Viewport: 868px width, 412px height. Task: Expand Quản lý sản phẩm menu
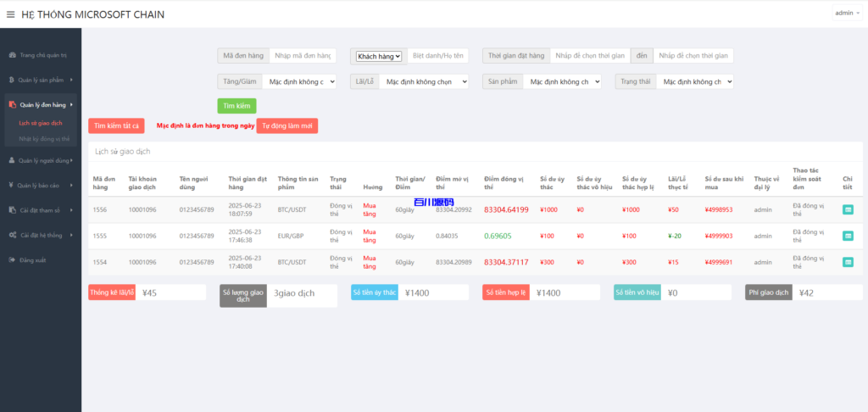41,80
